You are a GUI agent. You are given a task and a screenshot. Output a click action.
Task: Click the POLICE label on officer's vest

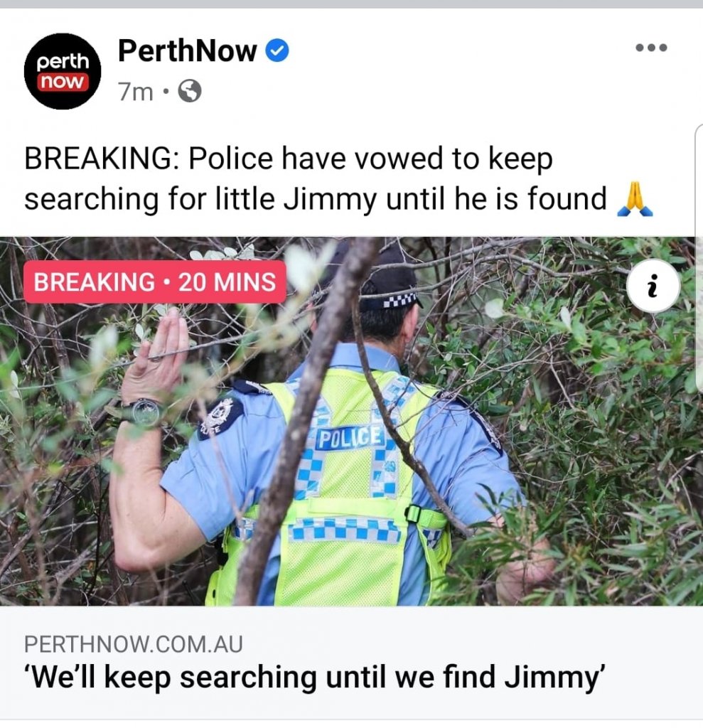click(x=350, y=438)
